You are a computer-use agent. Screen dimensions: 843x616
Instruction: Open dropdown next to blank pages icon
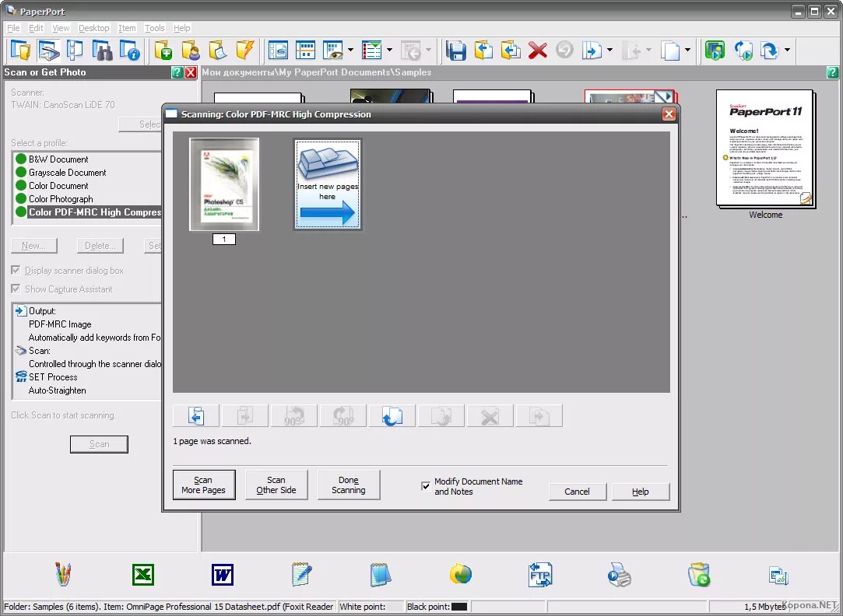coord(687,51)
